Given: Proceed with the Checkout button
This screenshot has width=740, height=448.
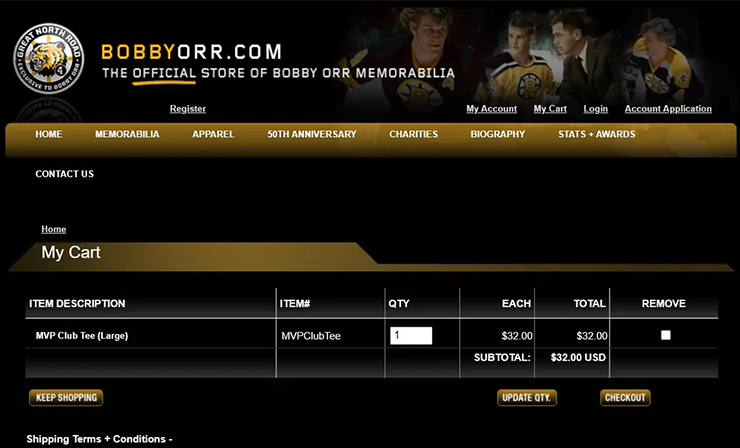Looking at the screenshot, I should coord(625,398).
